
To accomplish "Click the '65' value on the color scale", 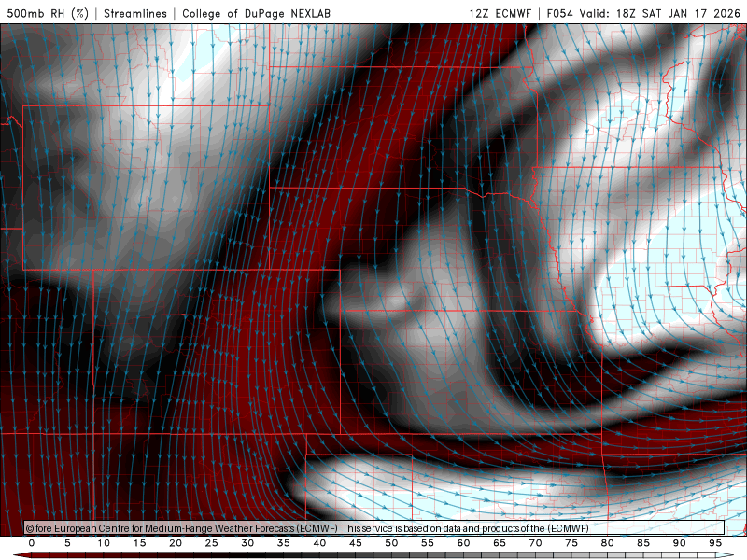I will tap(500, 543).
